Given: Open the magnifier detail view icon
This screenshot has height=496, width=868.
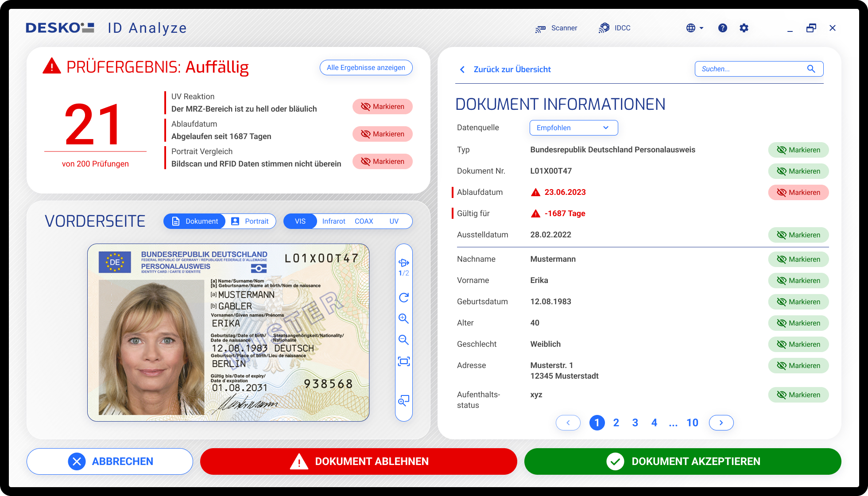Looking at the screenshot, I should pos(403,400).
